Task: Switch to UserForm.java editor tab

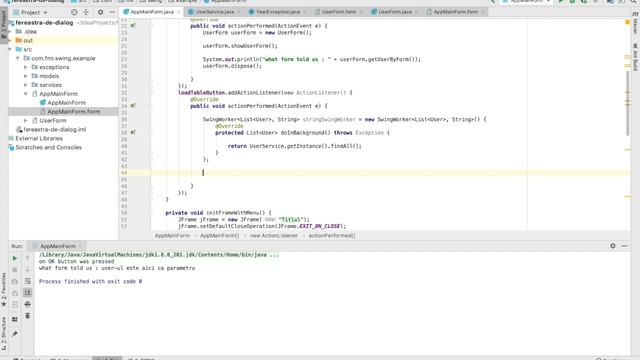Action: click(x=395, y=12)
